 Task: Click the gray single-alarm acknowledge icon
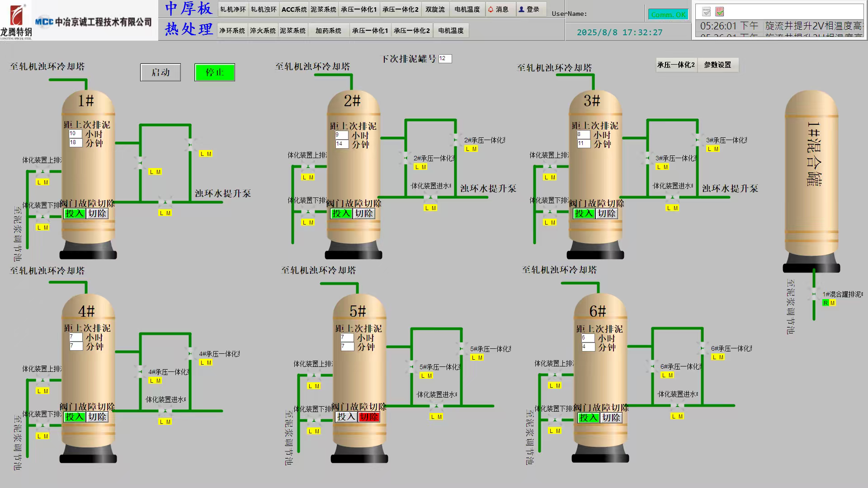pyautogui.click(x=707, y=12)
